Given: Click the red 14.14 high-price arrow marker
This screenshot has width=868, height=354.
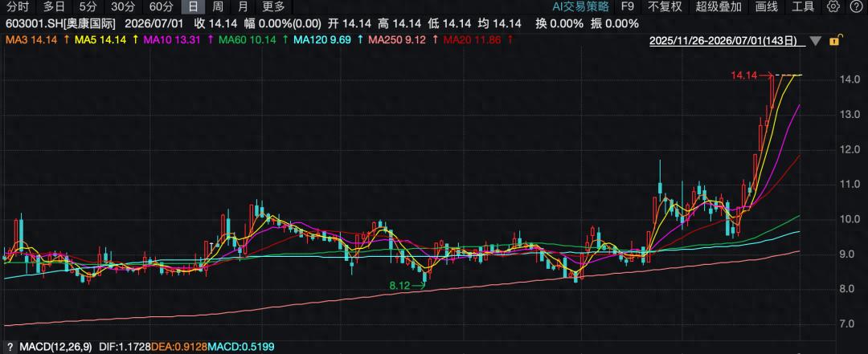Looking at the screenshot, I should point(751,75).
